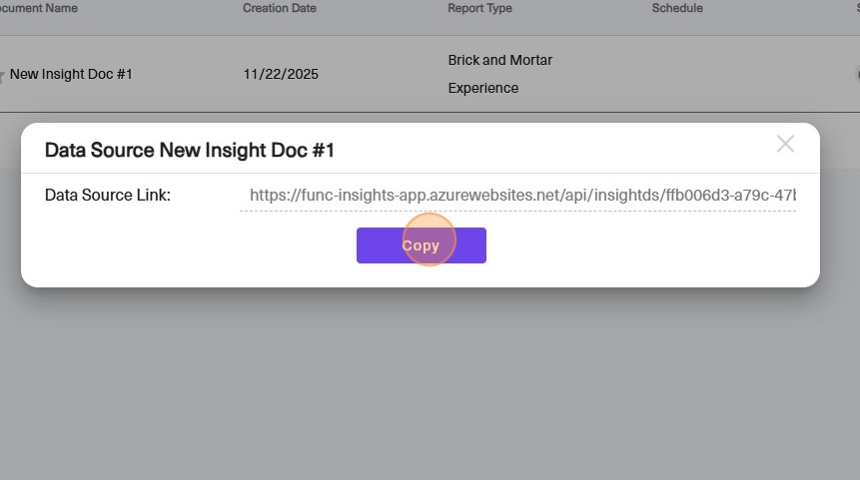
Task: Click the cut-off column header after Schedule
Action: pyautogui.click(x=858, y=8)
